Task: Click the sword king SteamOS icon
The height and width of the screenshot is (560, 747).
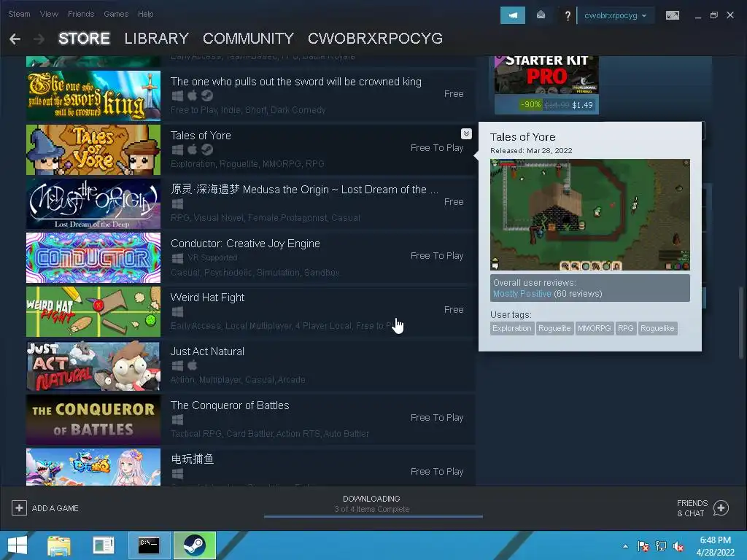Action: pos(206,96)
